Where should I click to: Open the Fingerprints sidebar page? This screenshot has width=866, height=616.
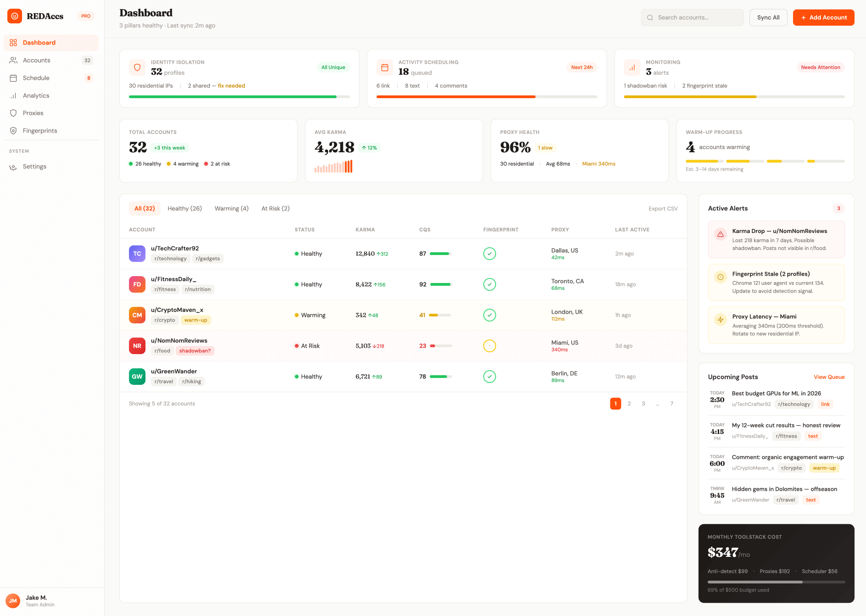[40, 131]
